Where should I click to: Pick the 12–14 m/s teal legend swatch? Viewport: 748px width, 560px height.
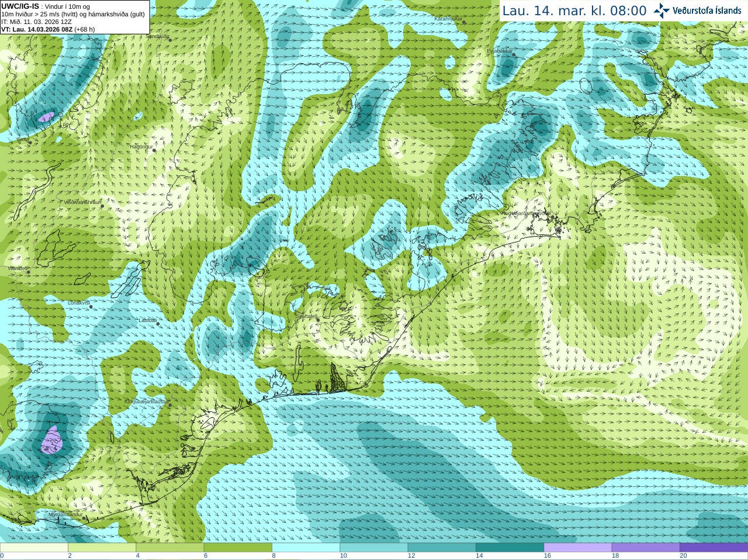[442, 548]
